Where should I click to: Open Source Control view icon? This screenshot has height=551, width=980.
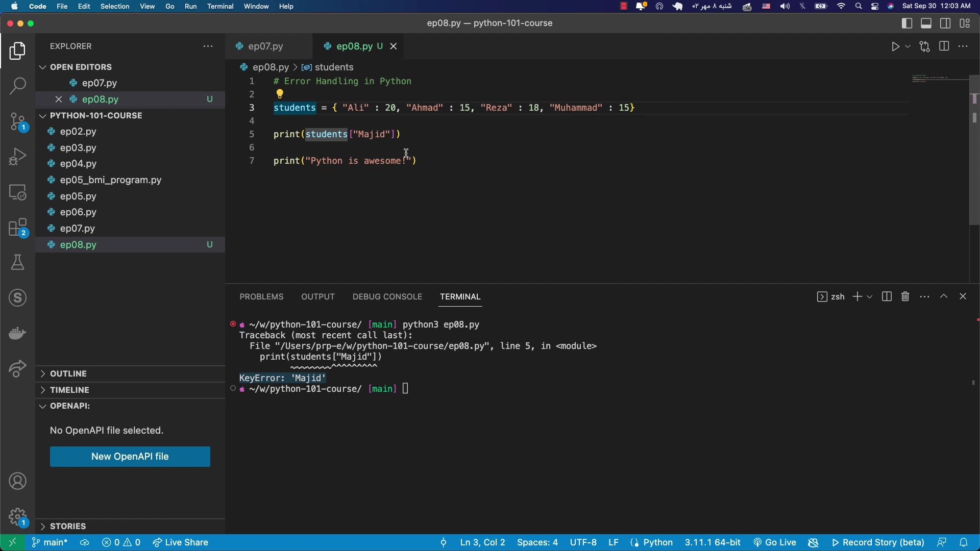tap(17, 122)
